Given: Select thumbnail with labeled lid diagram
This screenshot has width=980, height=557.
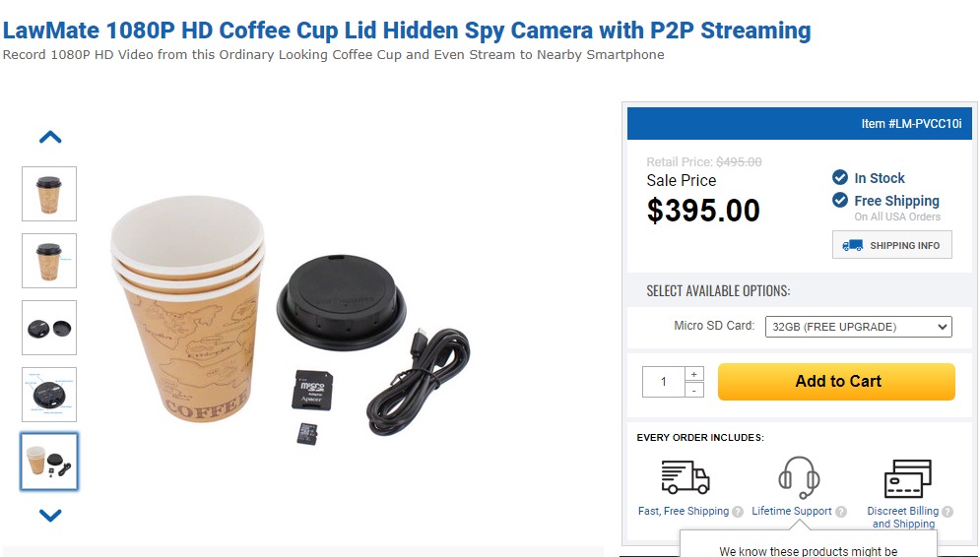Looking at the screenshot, I should click(x=49, y=395).
